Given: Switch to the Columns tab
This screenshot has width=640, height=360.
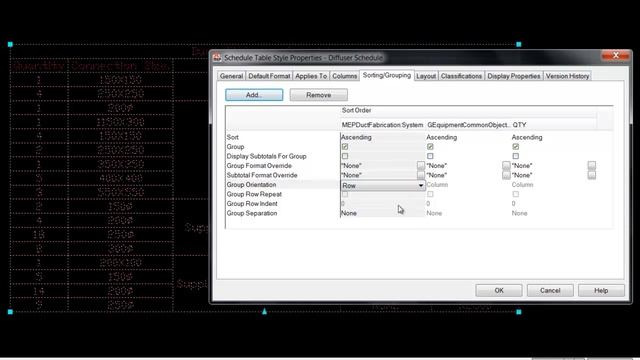Looking at the screenshot, I should point(344,76).
